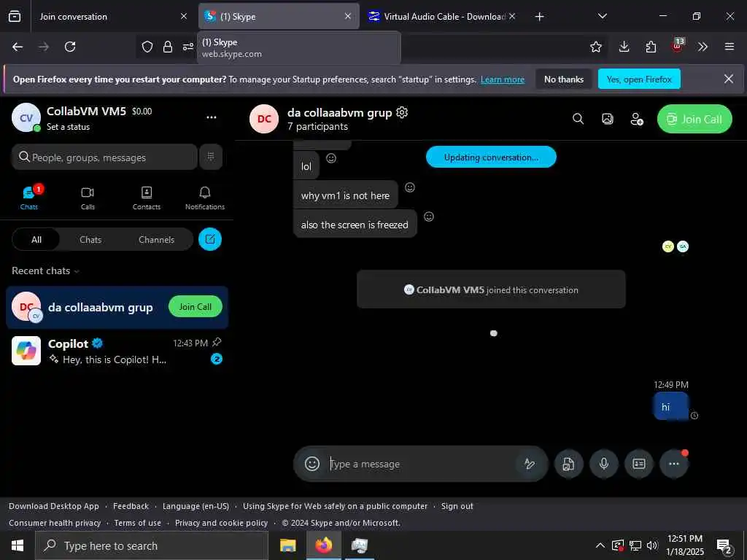
Task: Open the Terms of use footer link
Action: [138, 523]
